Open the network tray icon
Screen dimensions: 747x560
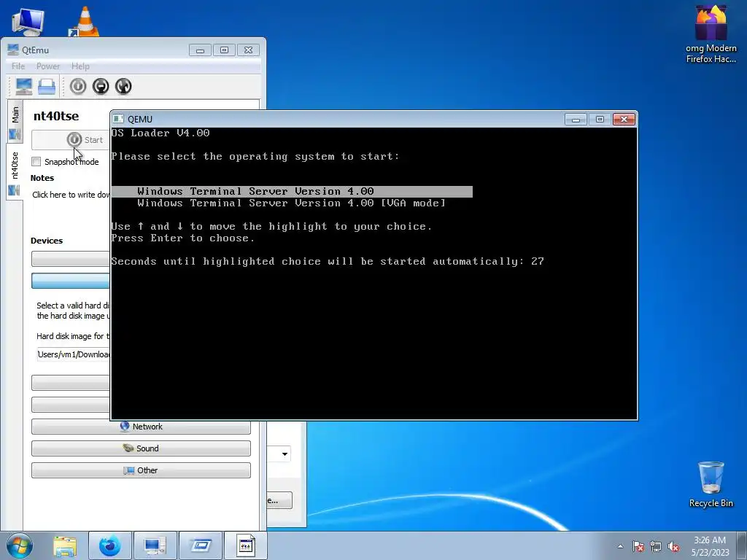[656, 547]
